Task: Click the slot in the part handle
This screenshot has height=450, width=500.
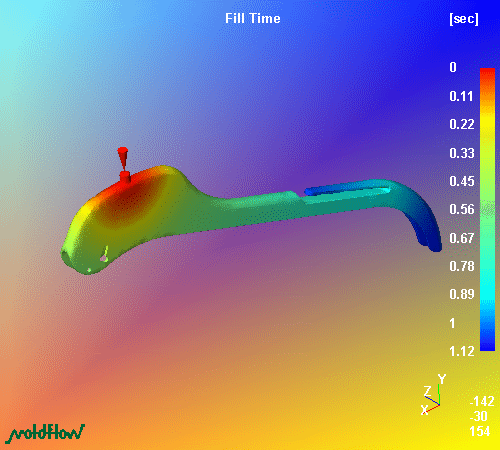Action: pos(347,194)
